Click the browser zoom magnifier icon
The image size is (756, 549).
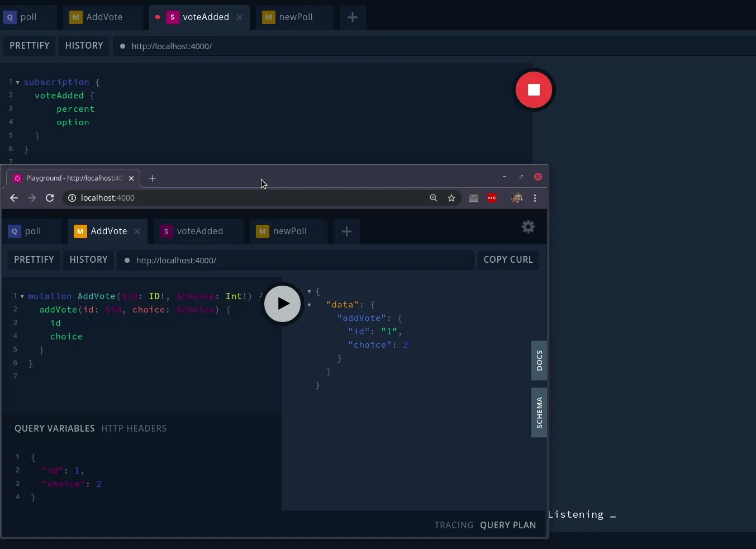(434, 198)
